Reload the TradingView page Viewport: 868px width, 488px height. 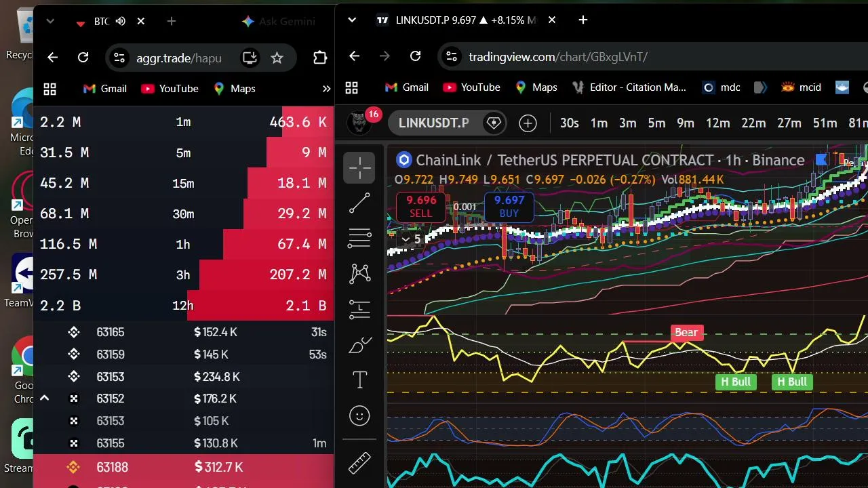pos(416,56)
